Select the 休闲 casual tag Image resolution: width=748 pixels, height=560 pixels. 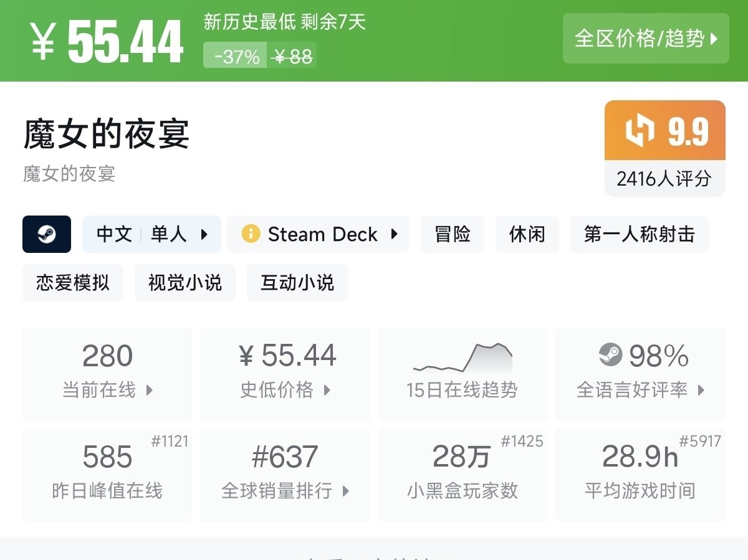[x=527, y=234]
